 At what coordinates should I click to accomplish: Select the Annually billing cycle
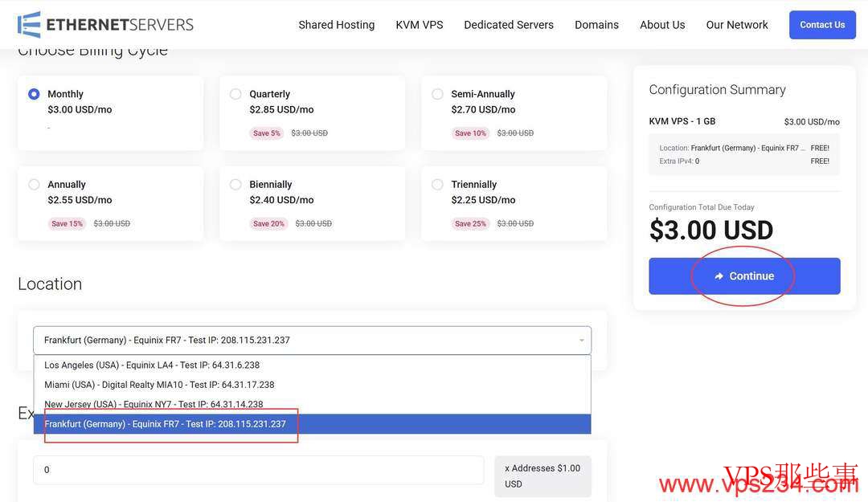pyautogui.click(x=34, y=185)
